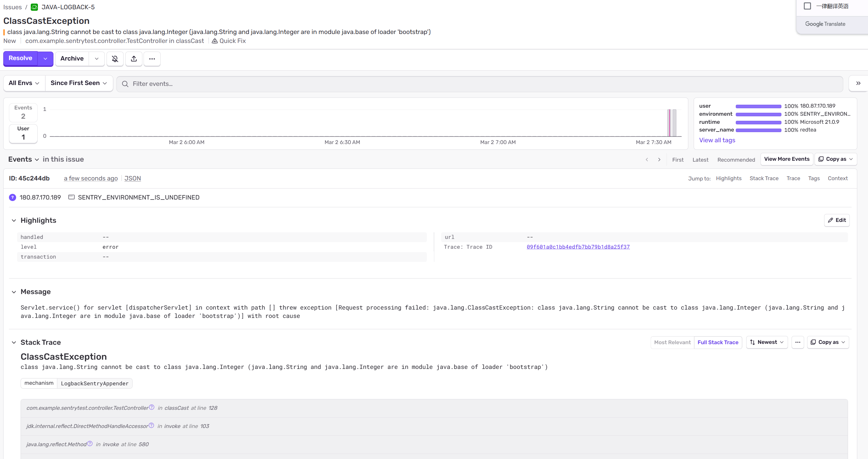Go to next event arrow
This screenshot has height=459, width=868.
pos(659,160)
